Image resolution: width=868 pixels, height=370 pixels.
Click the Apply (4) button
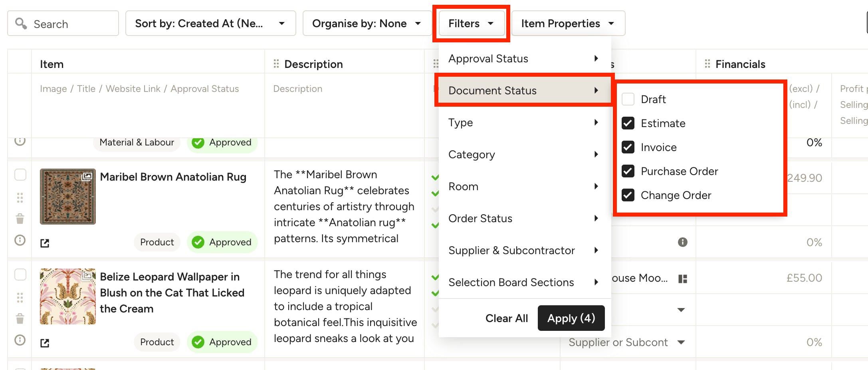pyautogui.click(x=571, y=318)
